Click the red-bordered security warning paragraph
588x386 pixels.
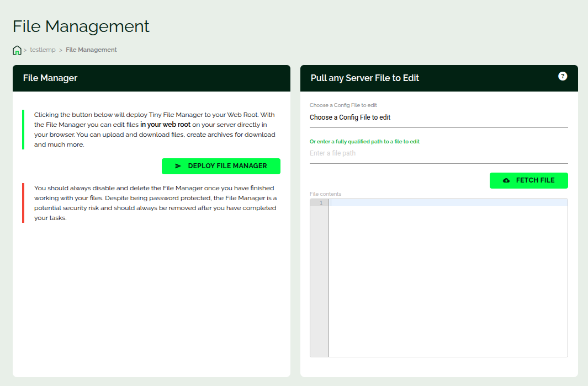tap(155, 203)
